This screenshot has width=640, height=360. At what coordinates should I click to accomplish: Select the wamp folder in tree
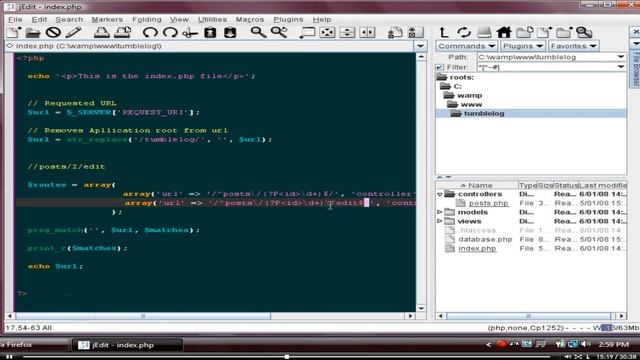tap(469, 95)
